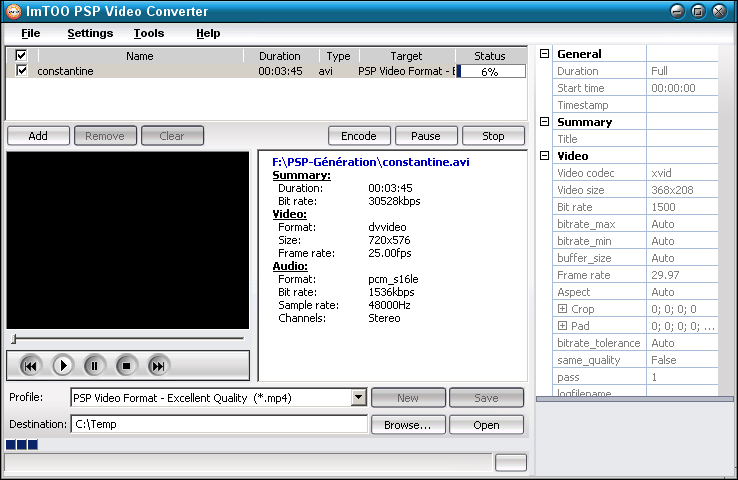738x480 pixels.
Task: Sort list by Duration column header
Action: pyautogui.click(x=280, y=56)
